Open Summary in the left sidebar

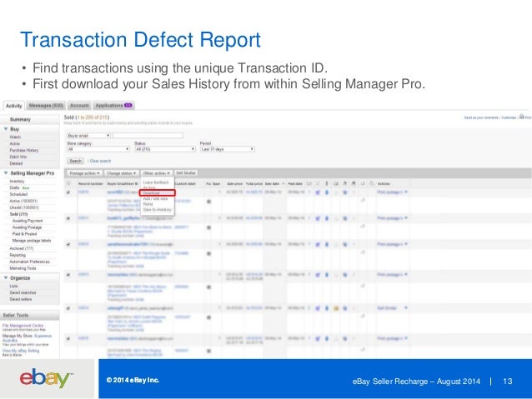point(20,120)
